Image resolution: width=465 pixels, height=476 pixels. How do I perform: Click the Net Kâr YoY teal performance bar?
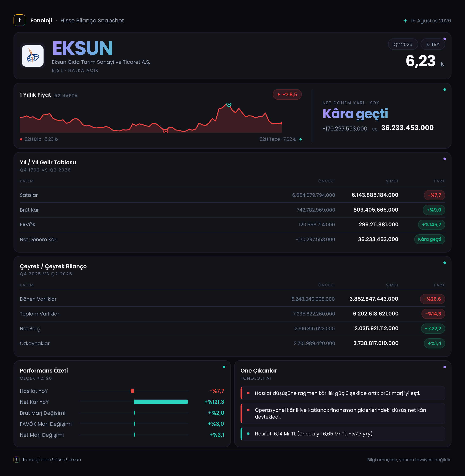pyautogui.click(x=161, y=402)
